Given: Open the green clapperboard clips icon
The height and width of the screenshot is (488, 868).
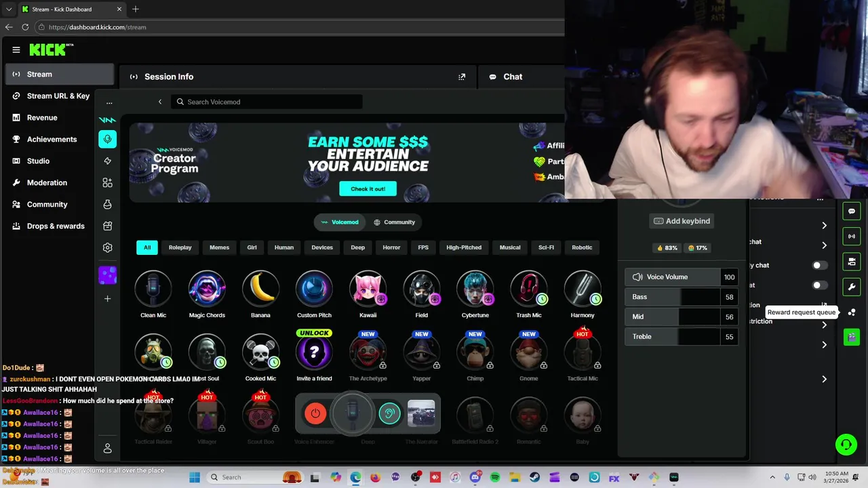Looking at the screenshot, I should tap(852, 337).
